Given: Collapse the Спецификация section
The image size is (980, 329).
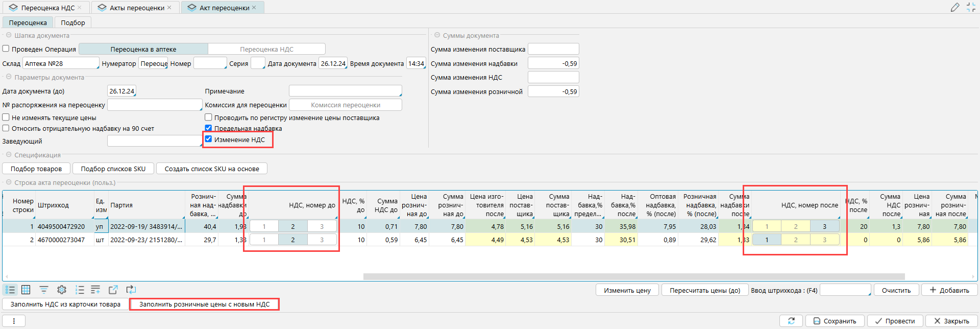Looking at the screenshot, I should (9, 155).
